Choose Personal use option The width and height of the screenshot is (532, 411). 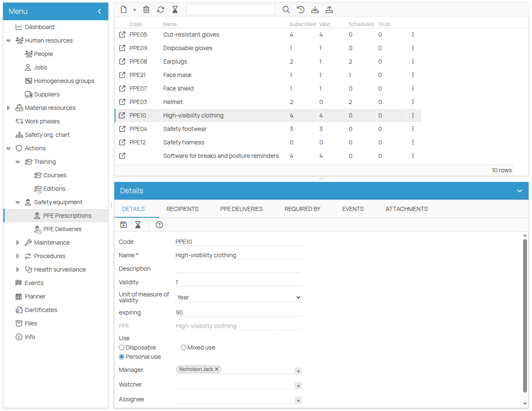pos(121,356)
